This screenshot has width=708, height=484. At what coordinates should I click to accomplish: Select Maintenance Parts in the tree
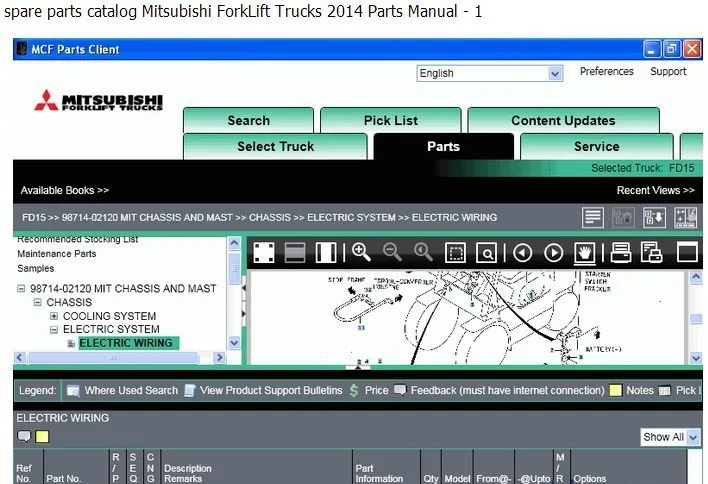56,254
